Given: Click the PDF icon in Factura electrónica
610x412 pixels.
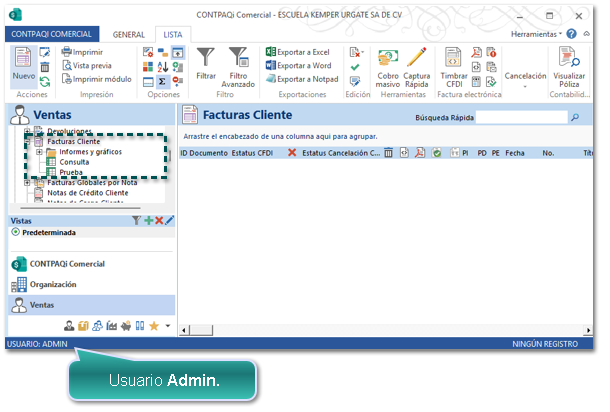Looking at the screenshot, I should point(477,52).
